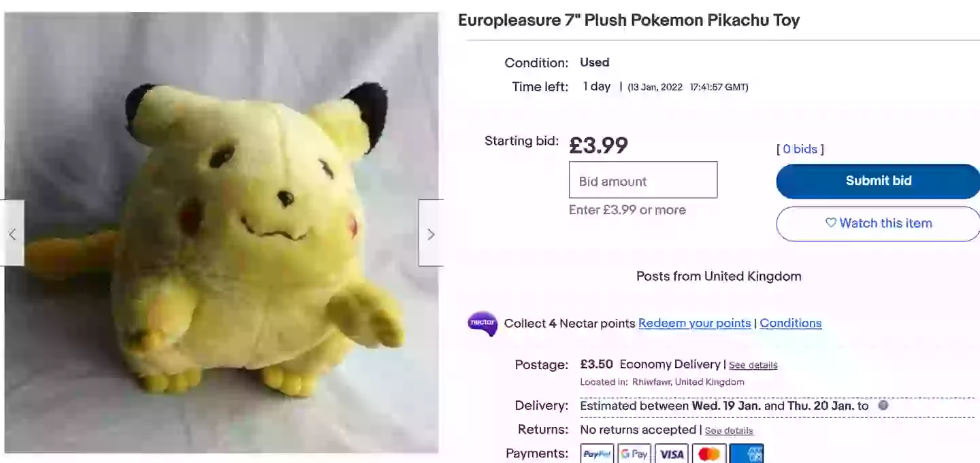This screenshot has height=463, width=980.
Task: Click the delivery estimate info dot
Action: coord(883,405)
